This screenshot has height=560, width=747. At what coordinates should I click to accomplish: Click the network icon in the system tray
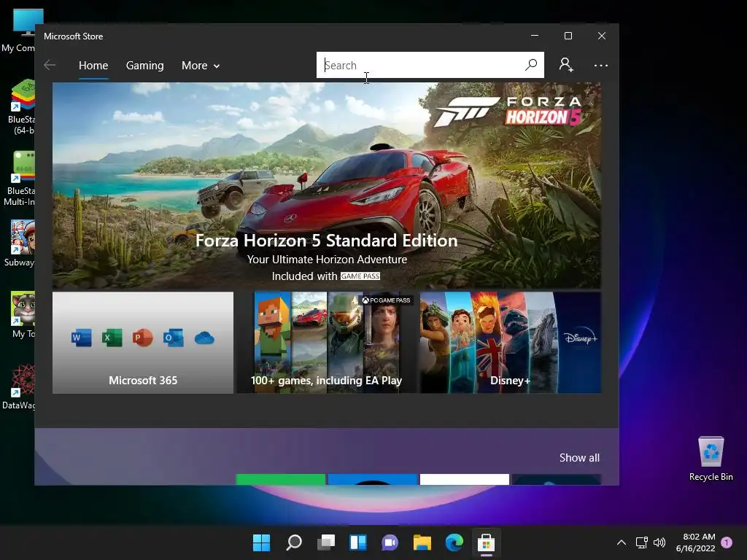[x=641, y=542]
